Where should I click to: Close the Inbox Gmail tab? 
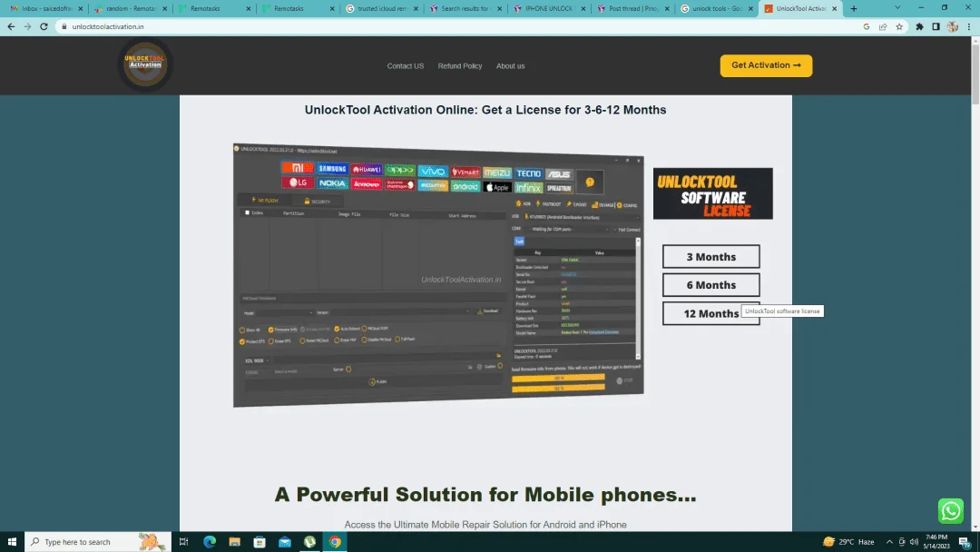click(81, 9)
